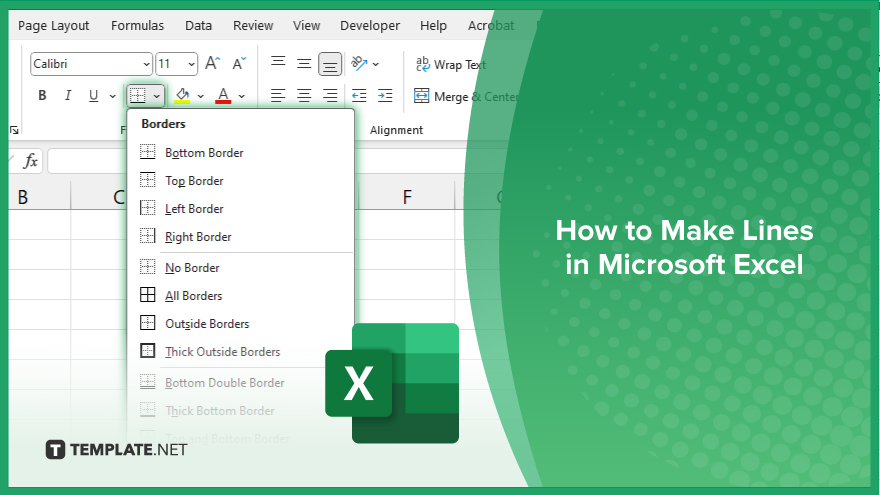Select Left Border menu item
The image size is (880, 495).
point(241,209)
